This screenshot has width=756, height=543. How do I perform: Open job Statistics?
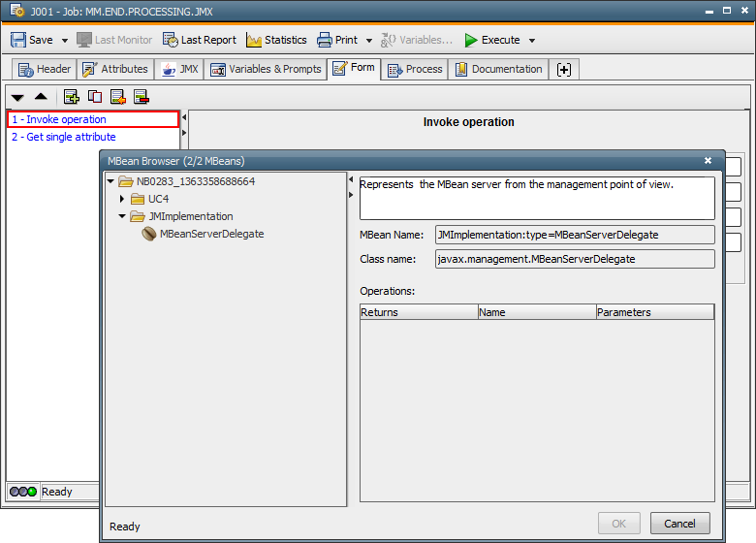click(x=276, y=40)
